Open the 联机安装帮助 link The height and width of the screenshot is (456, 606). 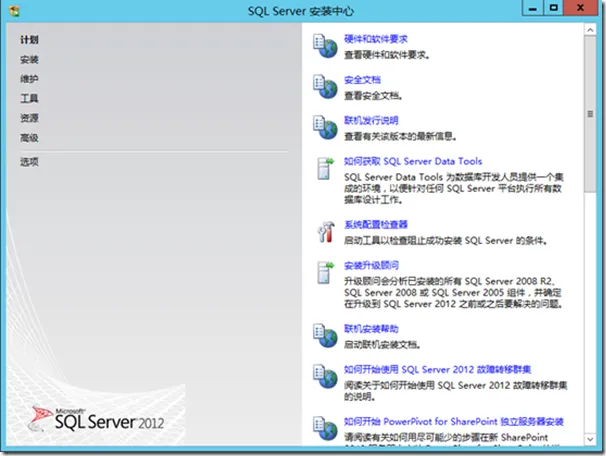point(371,329)
